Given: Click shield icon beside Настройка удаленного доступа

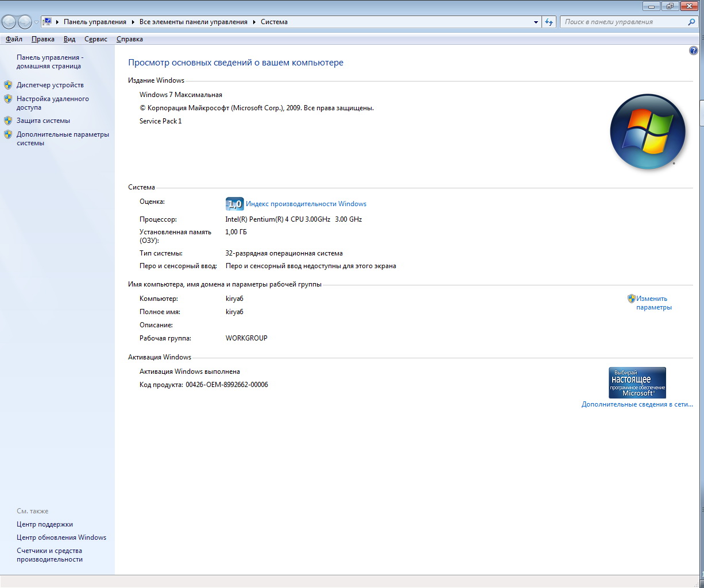Looking at the screenshot, I should [x=8, y=99].
